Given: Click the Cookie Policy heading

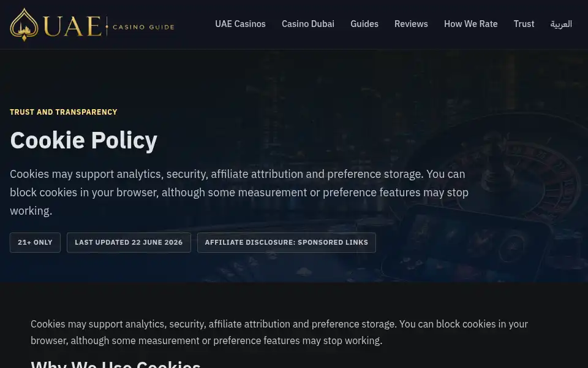Looking at the screenshot, I should coord(84,140).
